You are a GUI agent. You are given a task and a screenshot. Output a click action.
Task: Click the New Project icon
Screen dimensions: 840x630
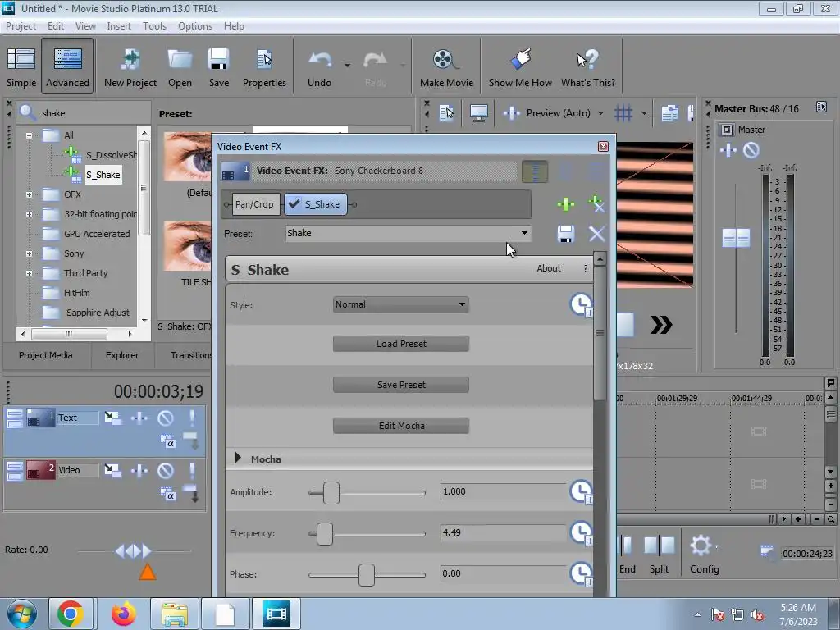point(130,60)
